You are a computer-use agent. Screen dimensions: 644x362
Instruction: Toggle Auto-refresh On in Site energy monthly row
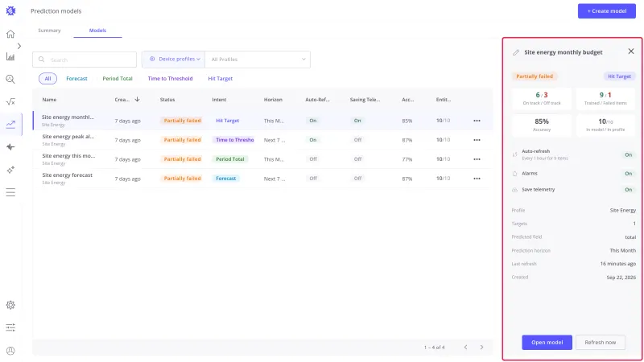point(313,121)
